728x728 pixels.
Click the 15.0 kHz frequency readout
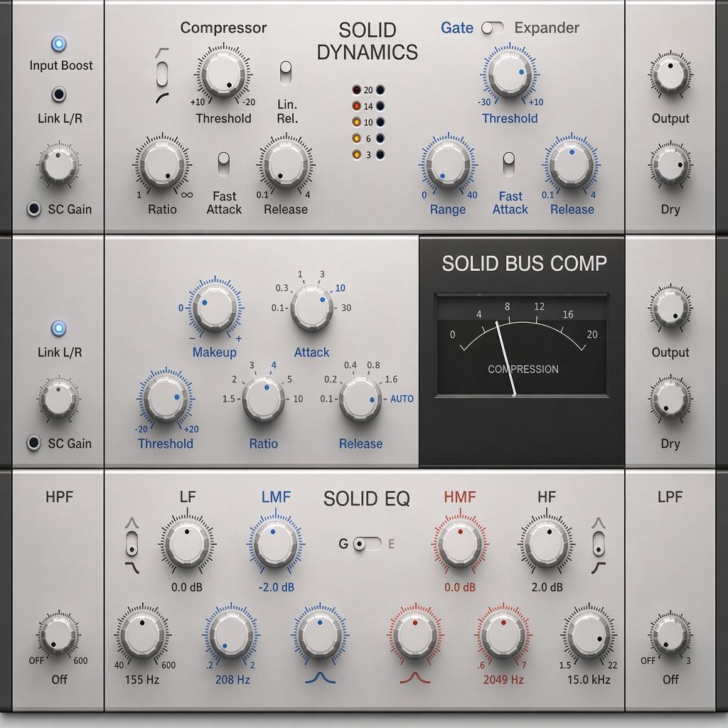pyautogui.click(x=589, y=680)
